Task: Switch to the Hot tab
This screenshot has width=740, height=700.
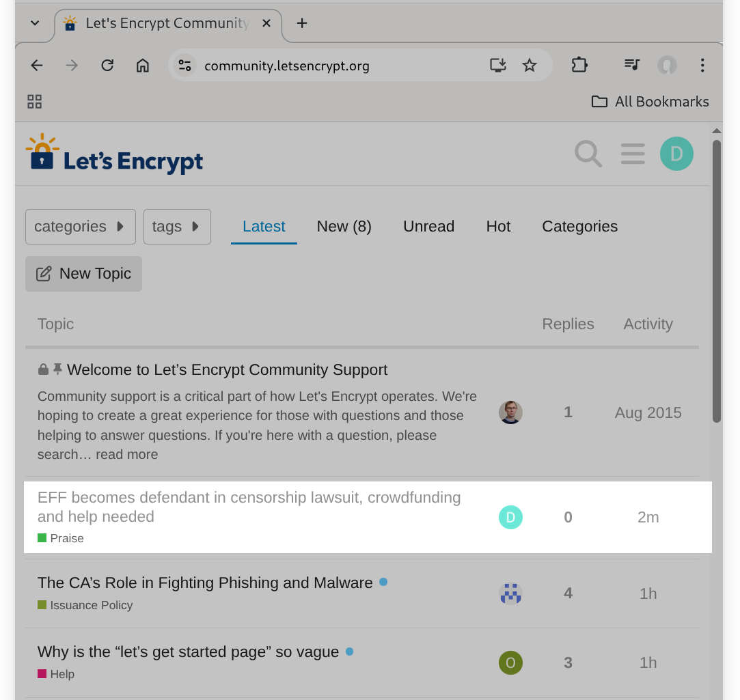Action: pos(498,226)
